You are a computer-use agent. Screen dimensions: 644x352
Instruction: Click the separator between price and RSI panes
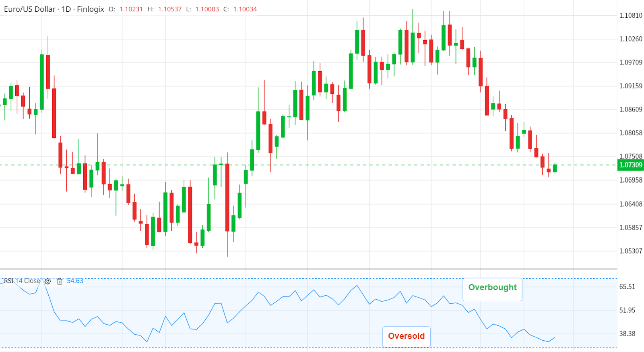(x=308, y=269)
